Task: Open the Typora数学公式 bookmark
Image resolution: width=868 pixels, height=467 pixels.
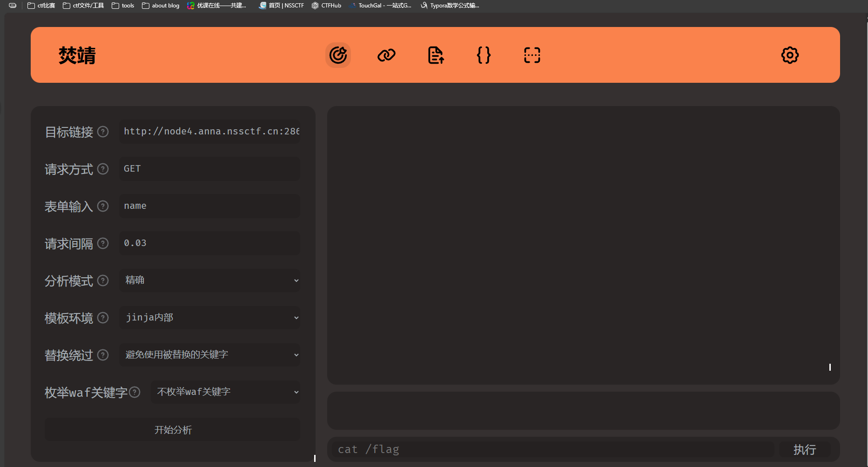Action: pyautogui.click(x=450, y=6)
